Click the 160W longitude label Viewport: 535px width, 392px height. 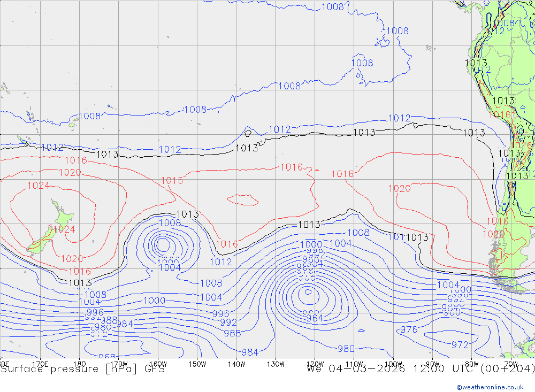158,364
